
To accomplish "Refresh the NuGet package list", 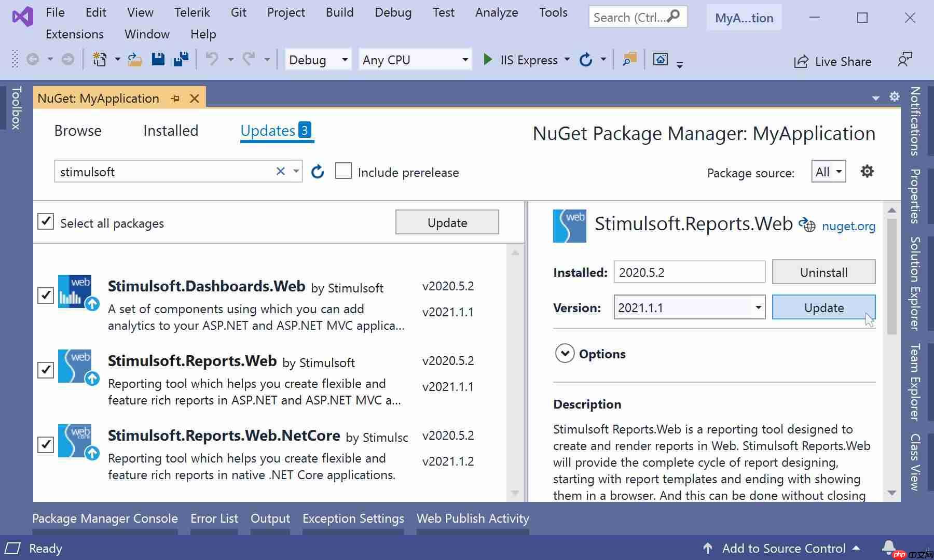I will point(318,172).
